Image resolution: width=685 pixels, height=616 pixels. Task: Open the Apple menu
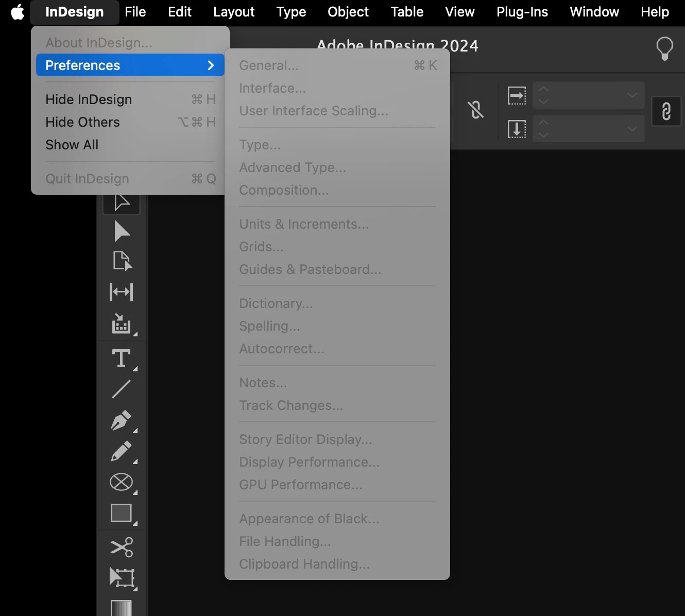coord(18,12)
